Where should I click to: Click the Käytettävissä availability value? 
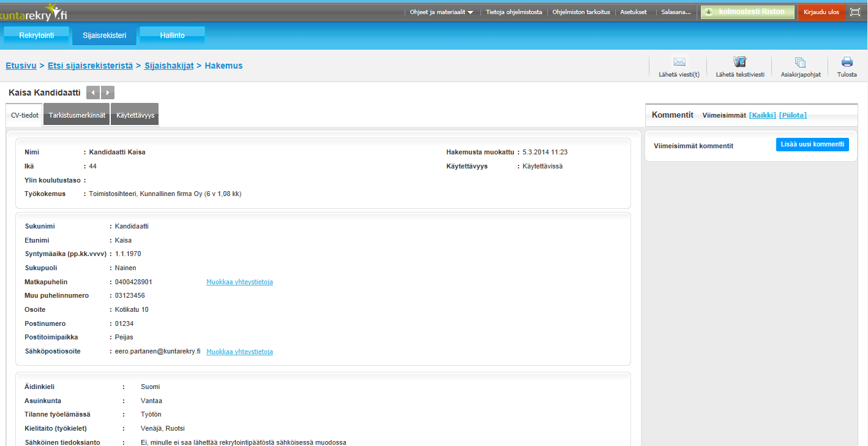tap(543, 166)
